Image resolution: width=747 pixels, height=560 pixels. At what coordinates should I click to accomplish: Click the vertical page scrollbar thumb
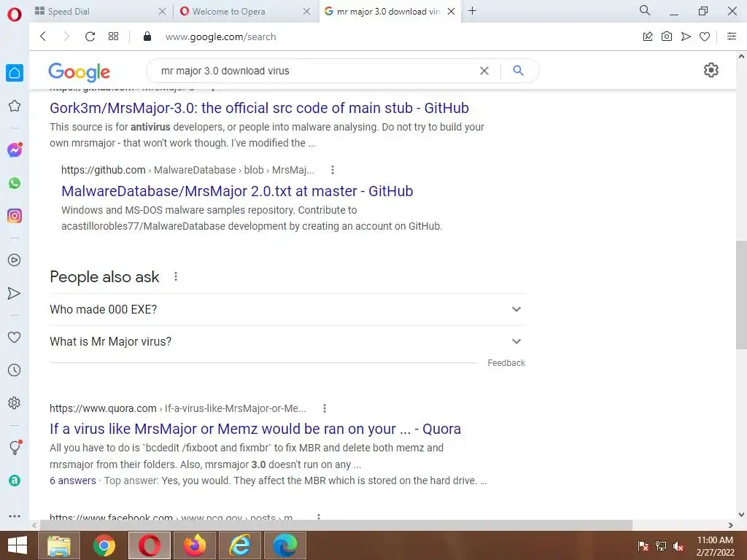[x=741, y=295]
